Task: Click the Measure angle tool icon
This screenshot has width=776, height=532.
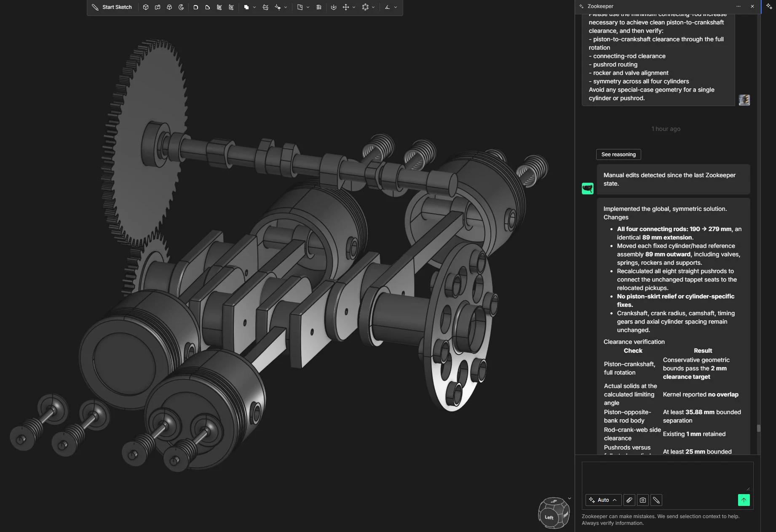Action: click(x=388, y=7)
